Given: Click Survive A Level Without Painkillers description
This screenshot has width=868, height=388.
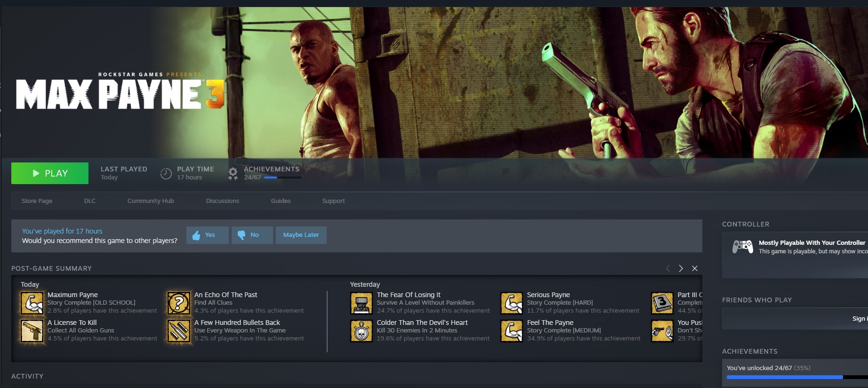Looking at the screenshot, I should coord(426,303).
